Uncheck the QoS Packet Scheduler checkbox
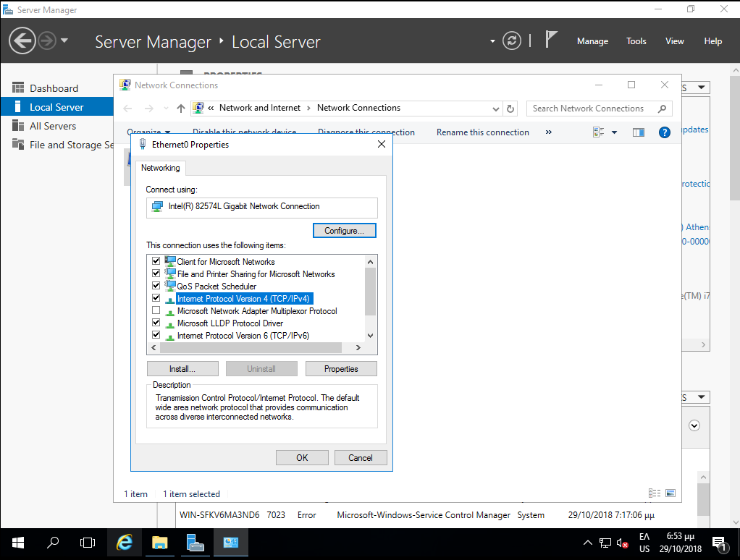 (x=156, y=286)
